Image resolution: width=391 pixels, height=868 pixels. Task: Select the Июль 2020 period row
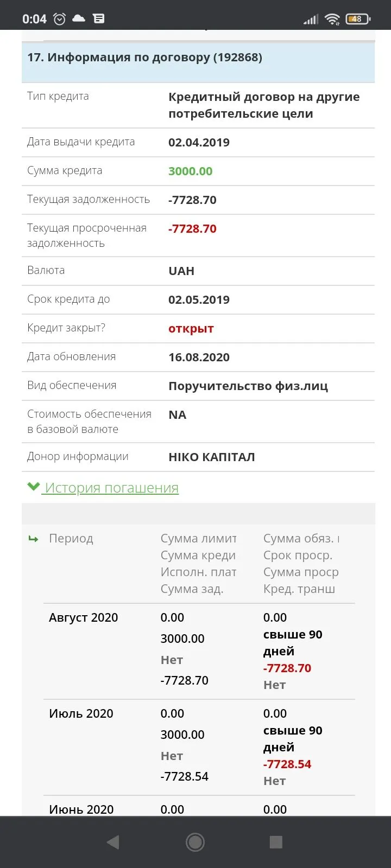(x=81, y=713)
